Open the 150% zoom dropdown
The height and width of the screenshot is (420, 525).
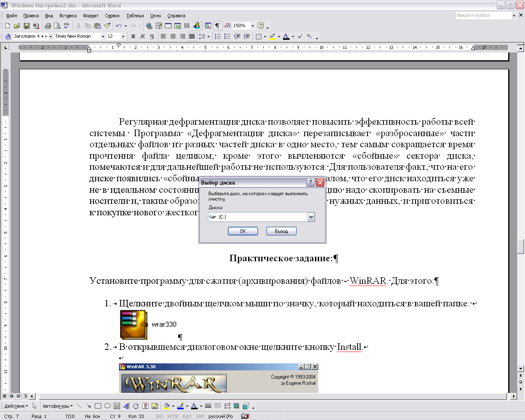pos(253,26)
